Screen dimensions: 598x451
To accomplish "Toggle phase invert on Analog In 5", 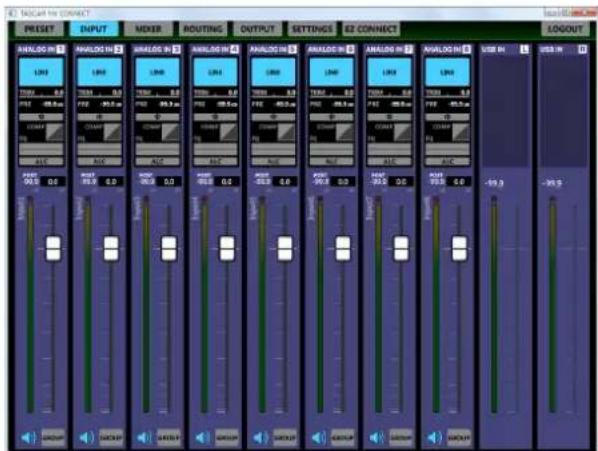I will tap(273, 117).
